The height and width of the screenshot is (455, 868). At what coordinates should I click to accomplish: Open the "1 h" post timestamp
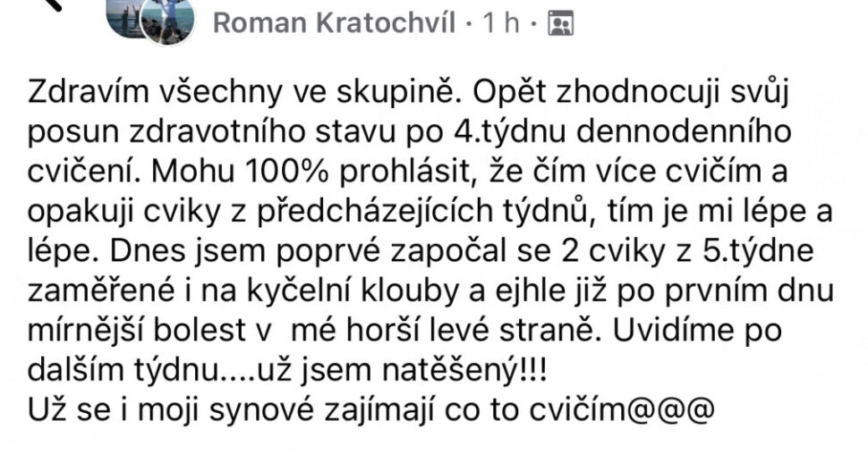pos(501,23)
